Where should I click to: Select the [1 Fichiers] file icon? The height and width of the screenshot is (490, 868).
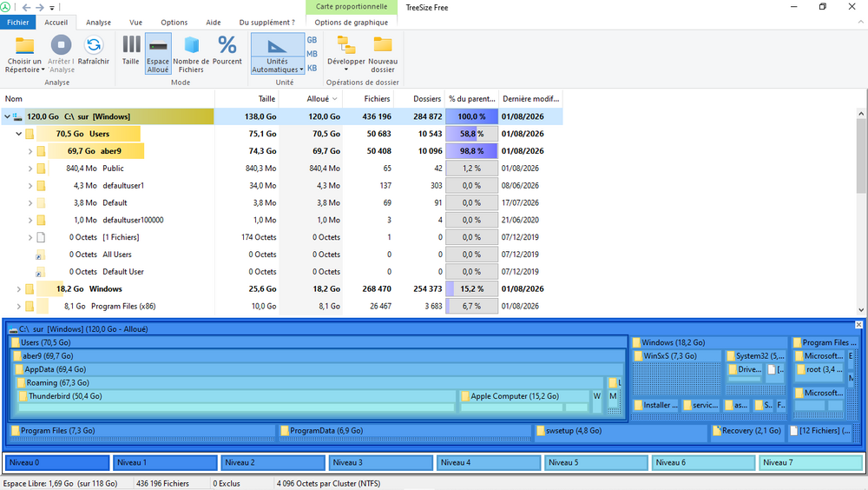pyautogui.click(x=41, y=237)
